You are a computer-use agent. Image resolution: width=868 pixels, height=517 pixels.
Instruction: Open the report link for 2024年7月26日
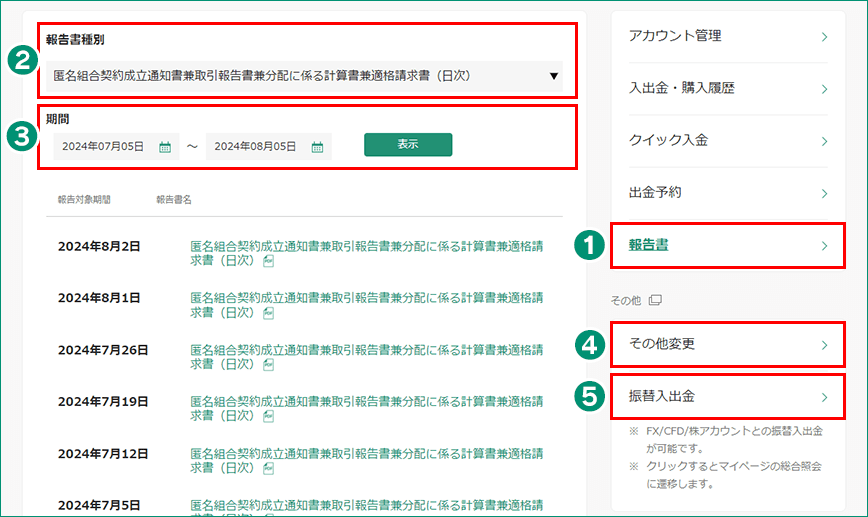pyautogui.click(x=366, y=357)
